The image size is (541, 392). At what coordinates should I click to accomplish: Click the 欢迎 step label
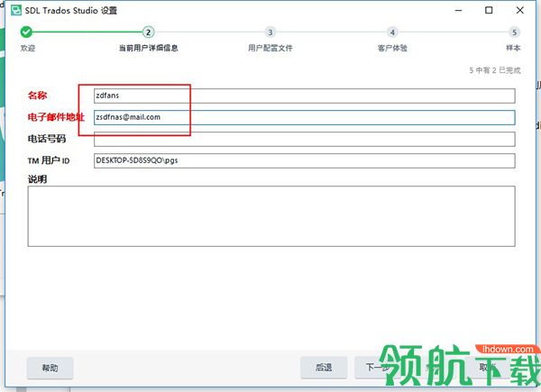pyautogui.click(x=28, y=48)
